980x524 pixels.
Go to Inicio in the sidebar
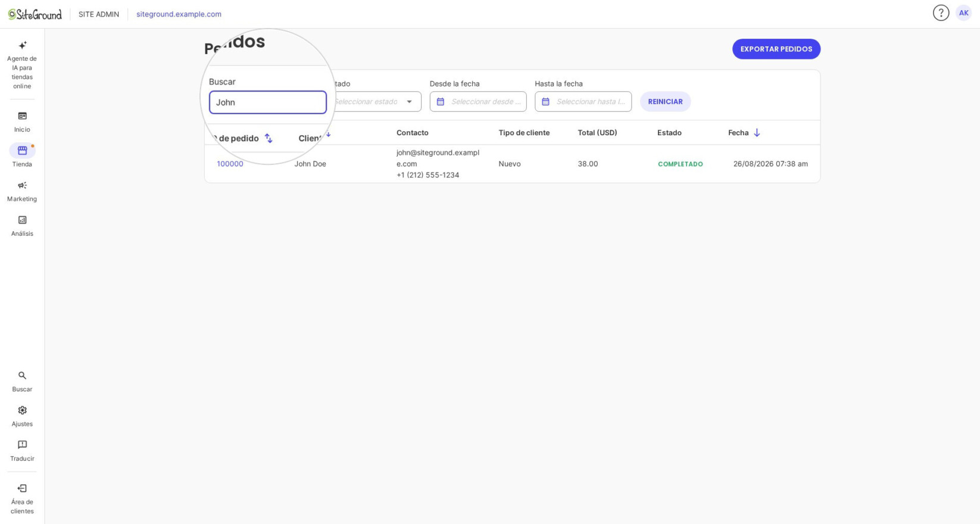click(x=22, y=121)
